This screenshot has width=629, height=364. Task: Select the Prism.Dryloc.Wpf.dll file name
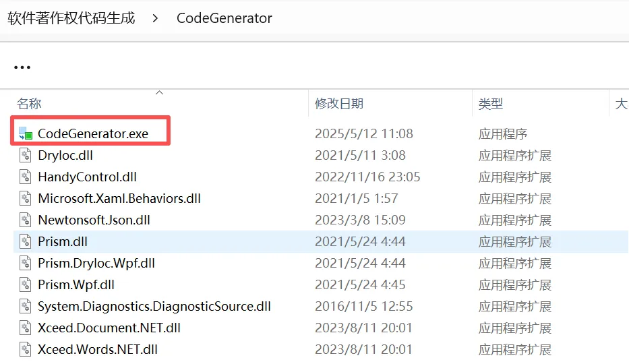96,264
